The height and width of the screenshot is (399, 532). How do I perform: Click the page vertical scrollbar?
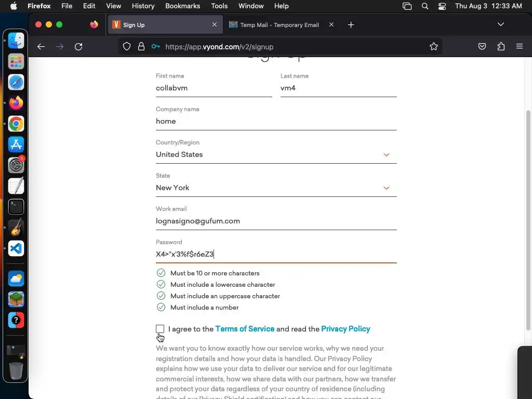point(528,220)
